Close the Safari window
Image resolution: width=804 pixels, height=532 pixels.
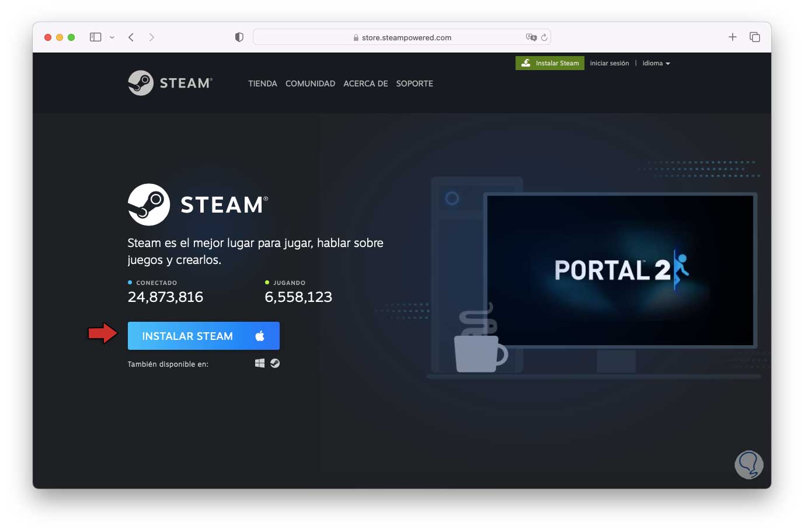pyautogui.click(x=48, y=37)
